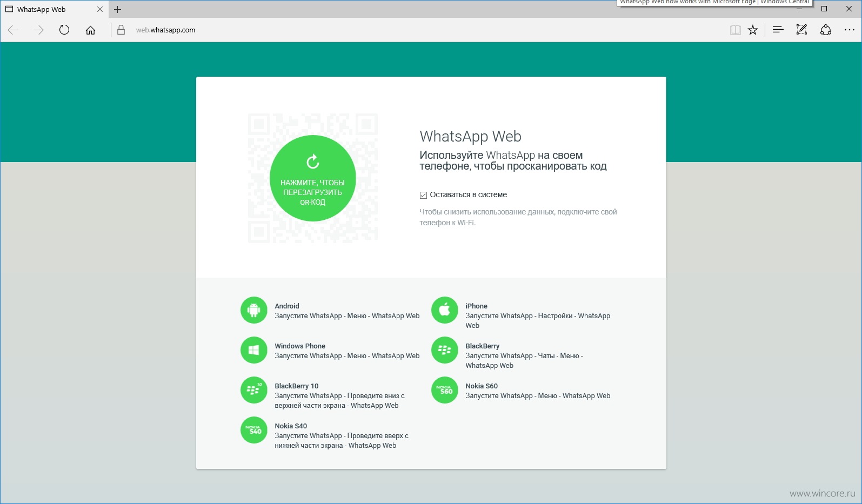This screenshot has height=504, width=862.
Task: Click the Wi-Fi data usage hint text
Action: click(518, 217)
